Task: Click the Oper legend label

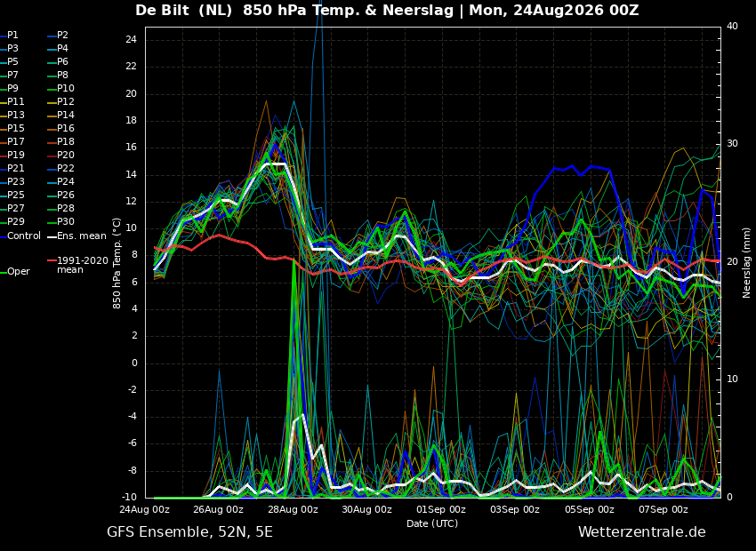Action: [x=19, y=272]
